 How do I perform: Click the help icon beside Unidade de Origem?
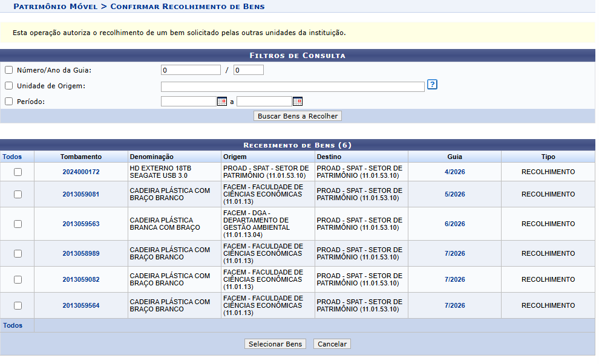tap(432, 85)
